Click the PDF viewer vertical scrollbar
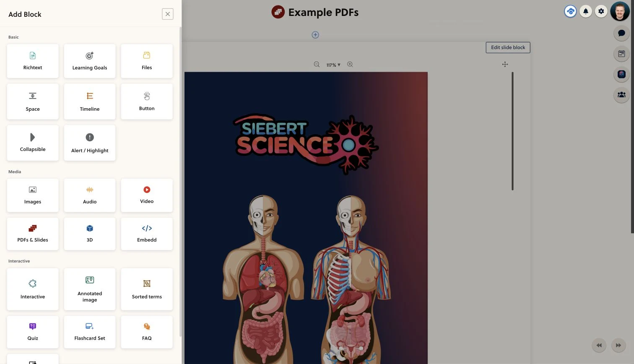The height and width of the screenshot is (364, 634). 512,131
